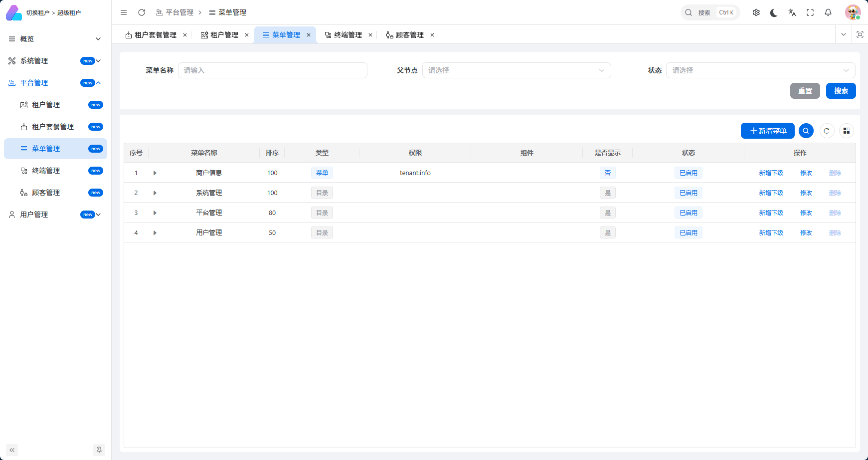Expand the 系统管理 table row
Viewport: 868px width, 460px height.
point(155,193)
